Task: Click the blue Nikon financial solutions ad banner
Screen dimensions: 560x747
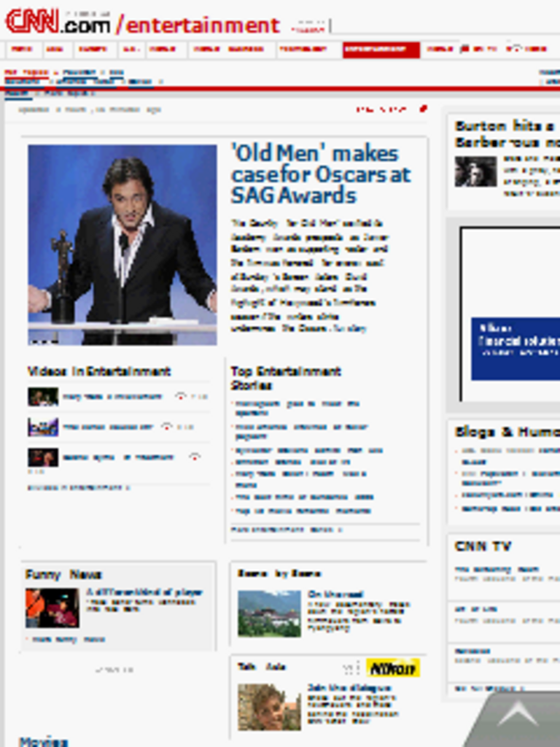Action: 516,349
